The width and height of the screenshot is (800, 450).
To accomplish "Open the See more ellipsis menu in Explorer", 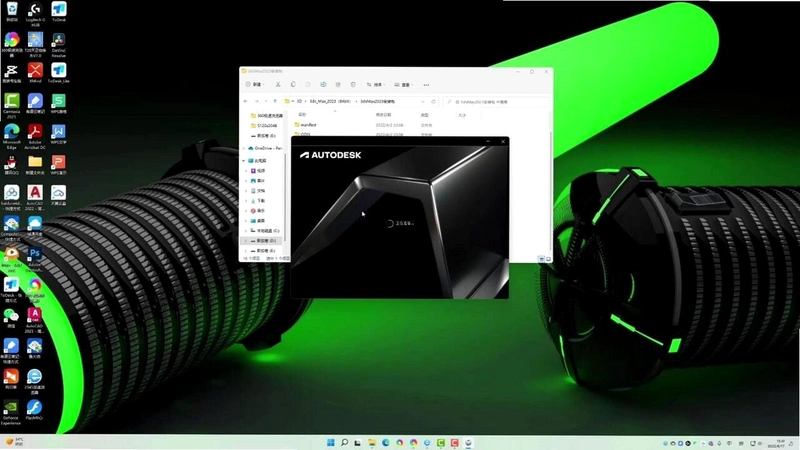I will click(426, 85).
